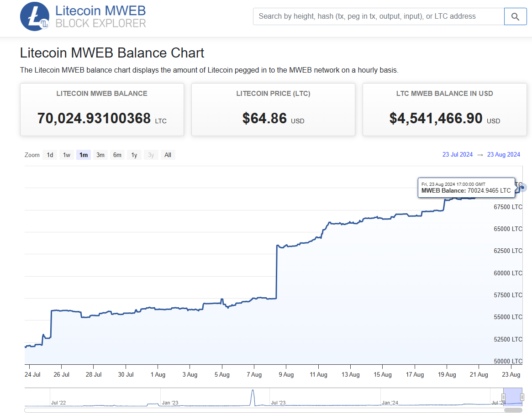Image resolution: width=532 pixels, height=415 pixels.
Task: Click the 50000 LTC y-axis label
Action: pyautogui.click(x=508, y=361)
